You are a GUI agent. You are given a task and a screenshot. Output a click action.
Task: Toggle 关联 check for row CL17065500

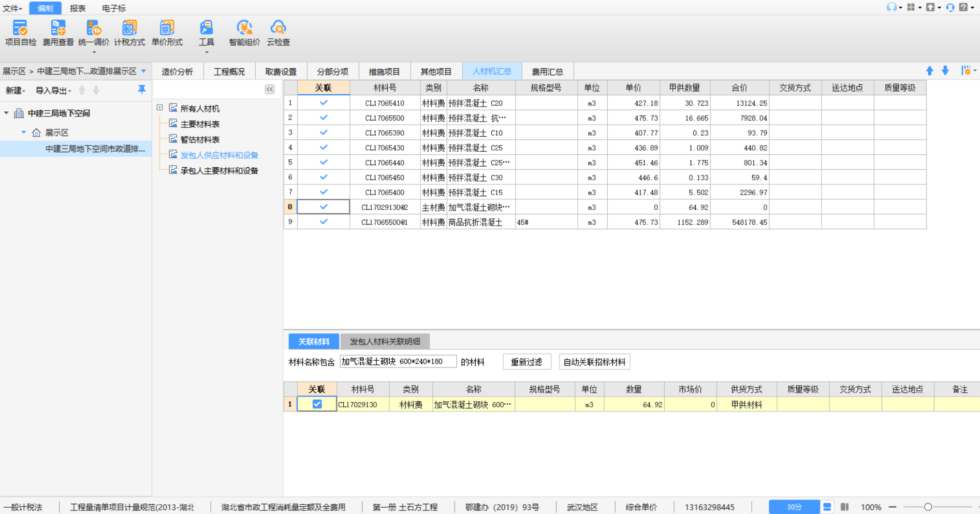click(x=324, y=118)
